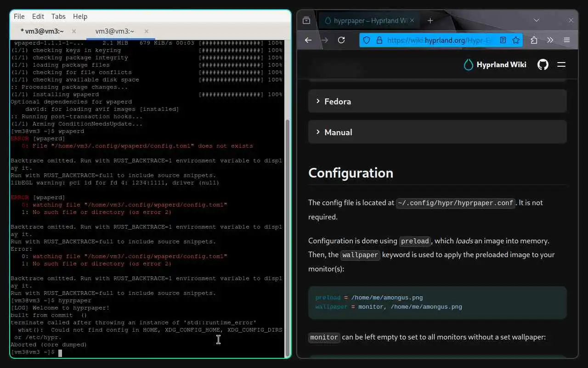Expand the Fedora install section

click(x=437, y=101)
